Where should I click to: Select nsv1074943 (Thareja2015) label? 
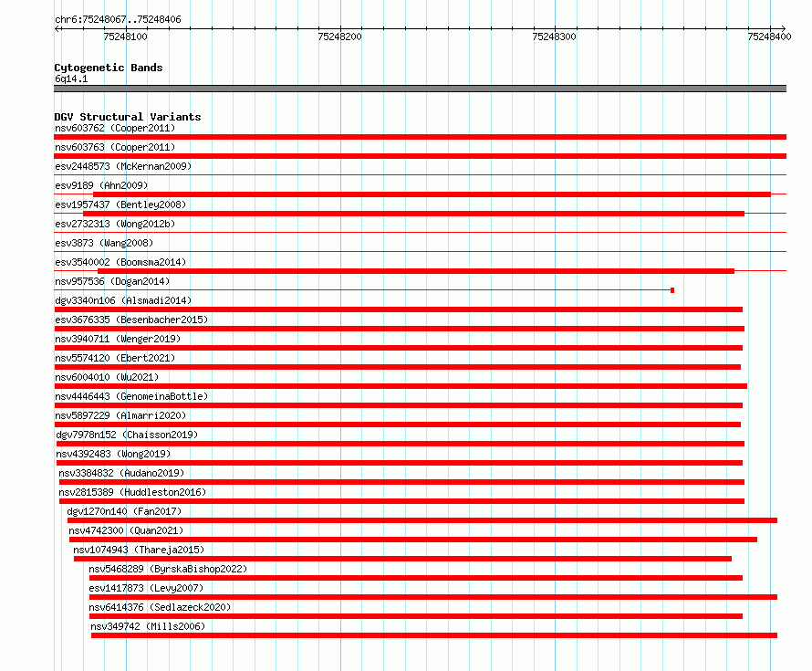[139, 550]
